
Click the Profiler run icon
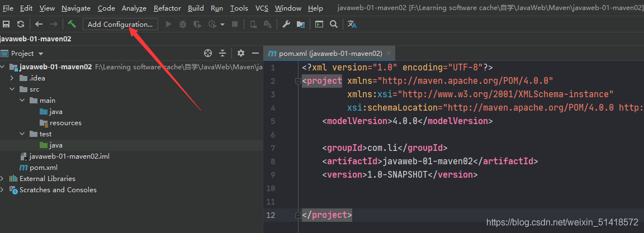tap(212, 24)
